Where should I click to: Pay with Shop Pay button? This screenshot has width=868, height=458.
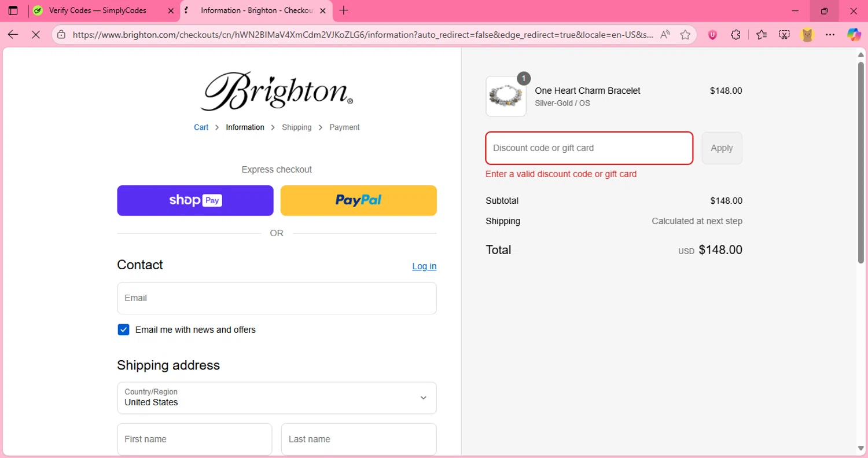(x=195, y=200)
